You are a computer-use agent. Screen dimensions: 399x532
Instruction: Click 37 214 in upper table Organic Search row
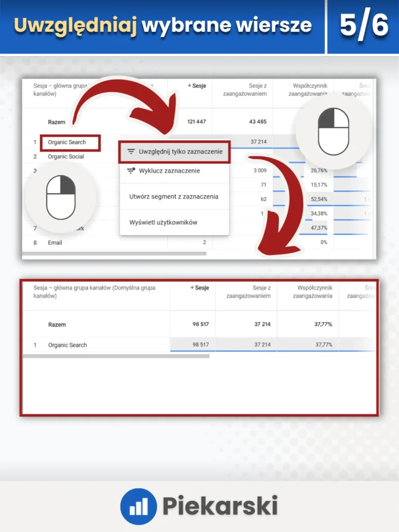tap(259, 141)
